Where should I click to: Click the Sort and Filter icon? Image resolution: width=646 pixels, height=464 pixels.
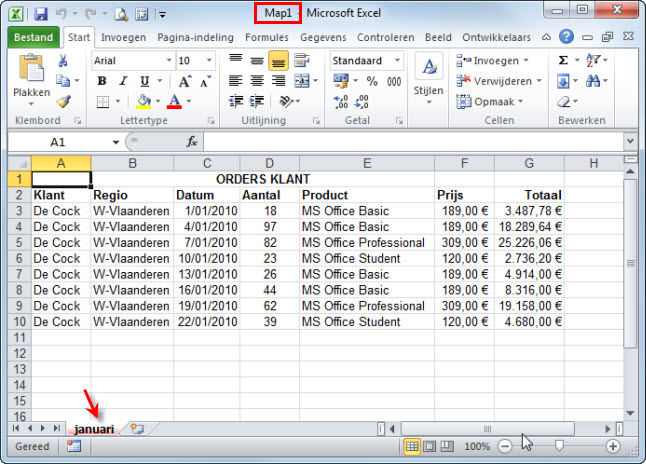pos(593,61)
